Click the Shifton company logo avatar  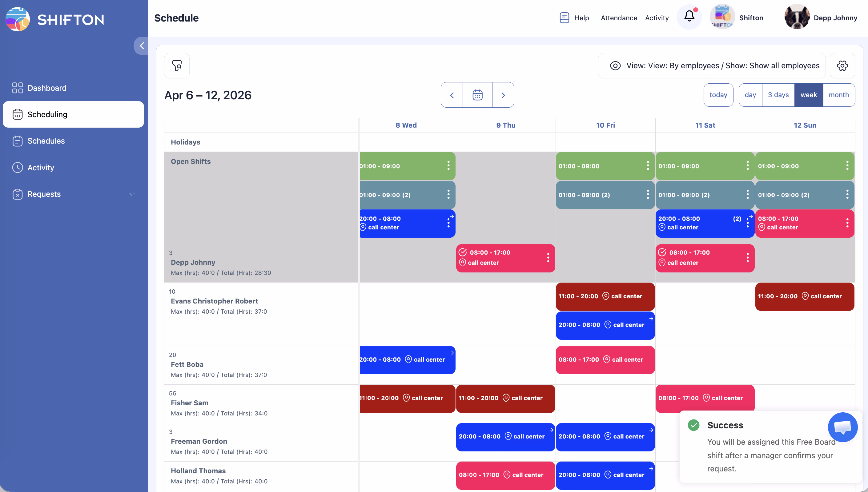722,17
